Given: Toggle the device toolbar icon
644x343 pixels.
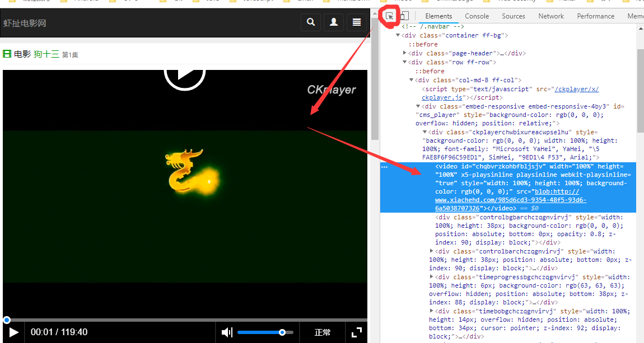Looking at the screenshot, I should [x=404, y=16].
